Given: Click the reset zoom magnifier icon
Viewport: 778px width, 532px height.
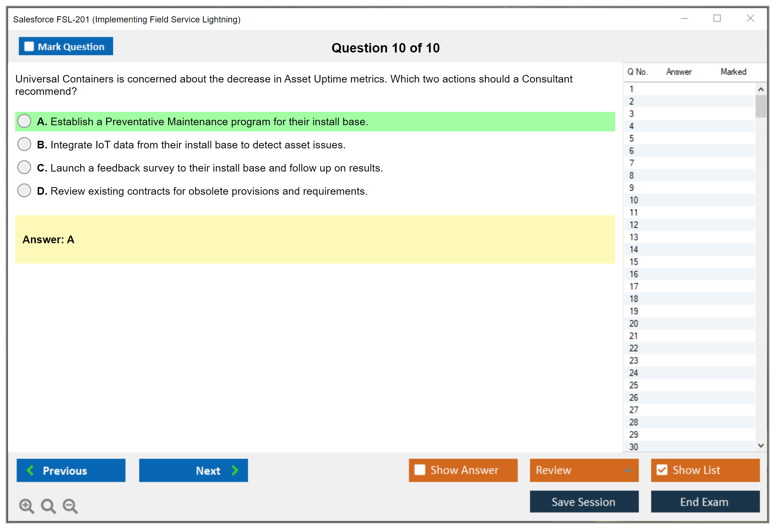Looking at the screenshot, I should tap(48, 506).
